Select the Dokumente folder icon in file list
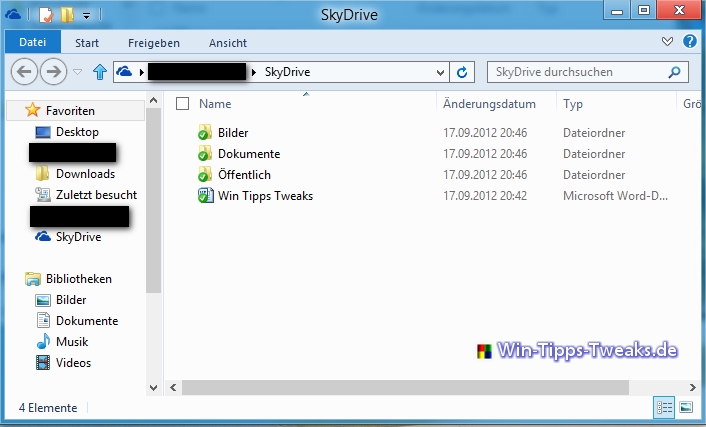Image resolution: width=706 pixels, height=427 pixels. [x=205, y=154]
